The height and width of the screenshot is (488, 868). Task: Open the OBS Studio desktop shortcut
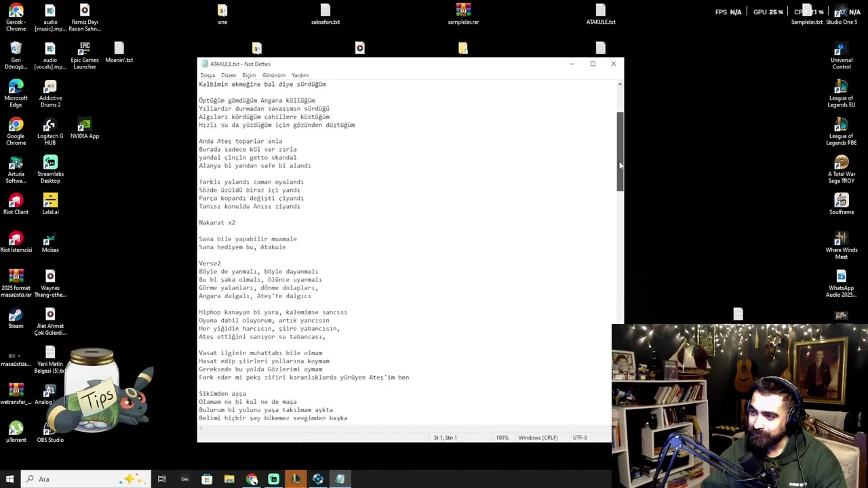click(x=50, y=432)
